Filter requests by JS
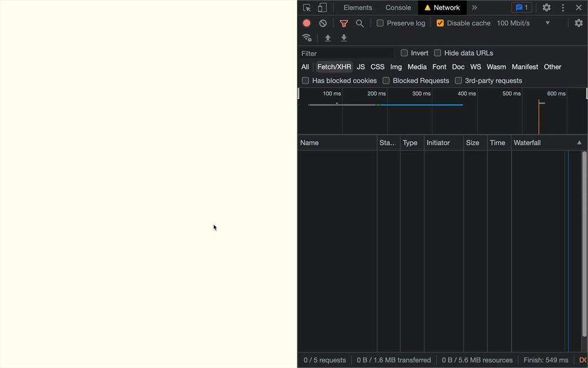Viewport: 588px width, 368px height. click(361, 67)
